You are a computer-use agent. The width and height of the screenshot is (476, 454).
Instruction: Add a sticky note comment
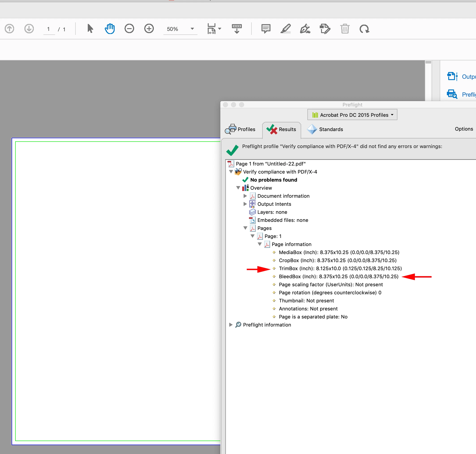coord(266,29)
